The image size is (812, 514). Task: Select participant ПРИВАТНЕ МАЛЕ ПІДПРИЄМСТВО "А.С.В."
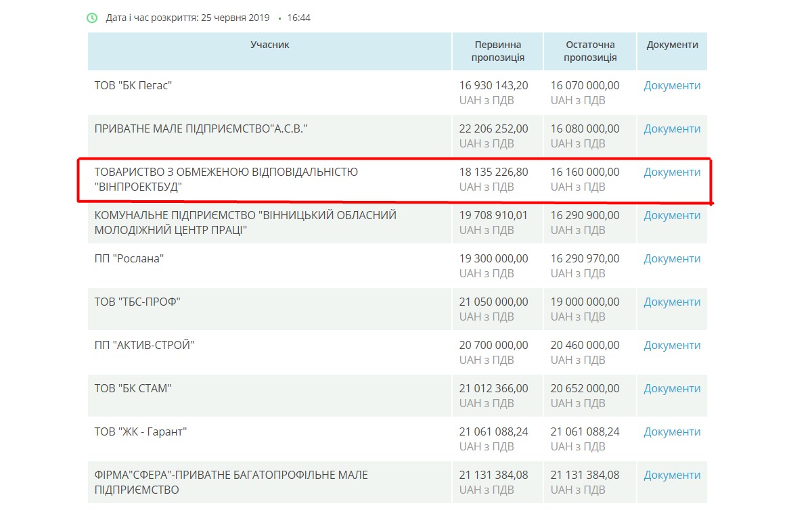201,129
